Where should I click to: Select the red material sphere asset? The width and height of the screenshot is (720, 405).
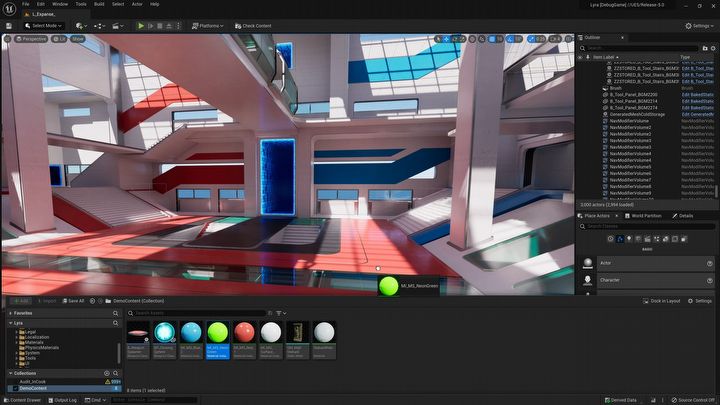click(x=244, y=334)
